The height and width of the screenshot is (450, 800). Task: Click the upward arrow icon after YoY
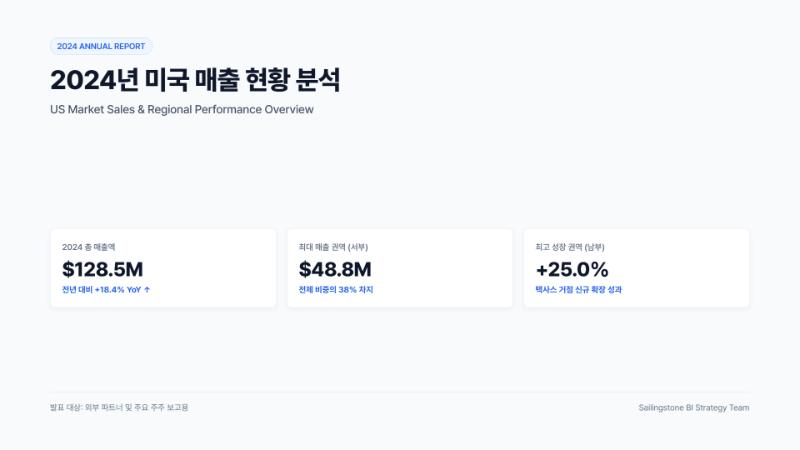point(147,289)
